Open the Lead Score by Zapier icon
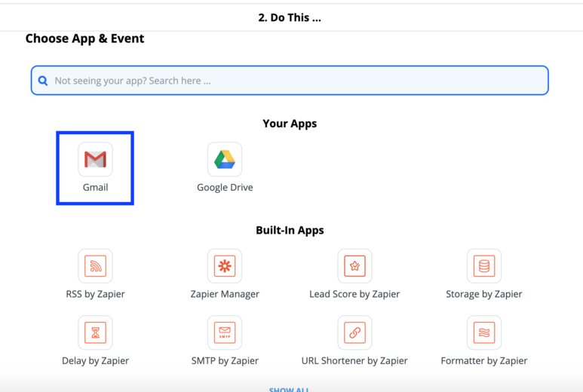 click(x=354, y=266)
